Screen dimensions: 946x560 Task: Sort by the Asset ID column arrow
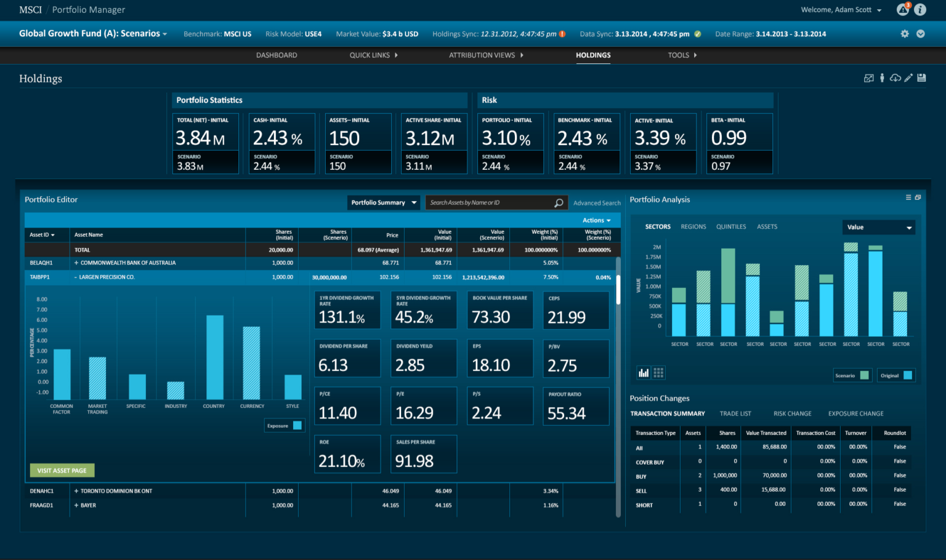coord(52,235)
